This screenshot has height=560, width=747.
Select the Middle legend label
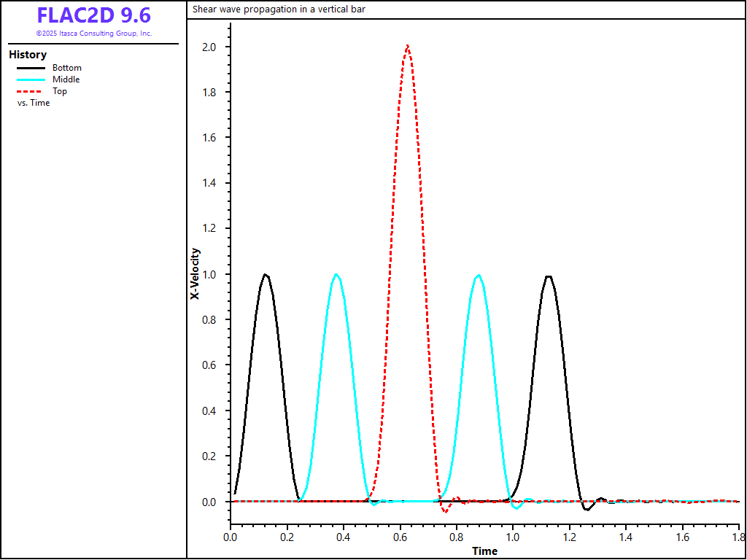66,79
